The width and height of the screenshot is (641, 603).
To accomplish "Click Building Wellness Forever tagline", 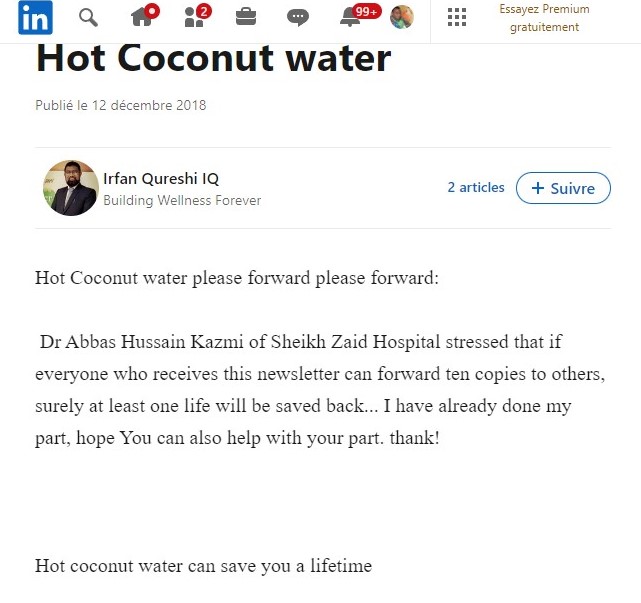I will coord(182,200).
